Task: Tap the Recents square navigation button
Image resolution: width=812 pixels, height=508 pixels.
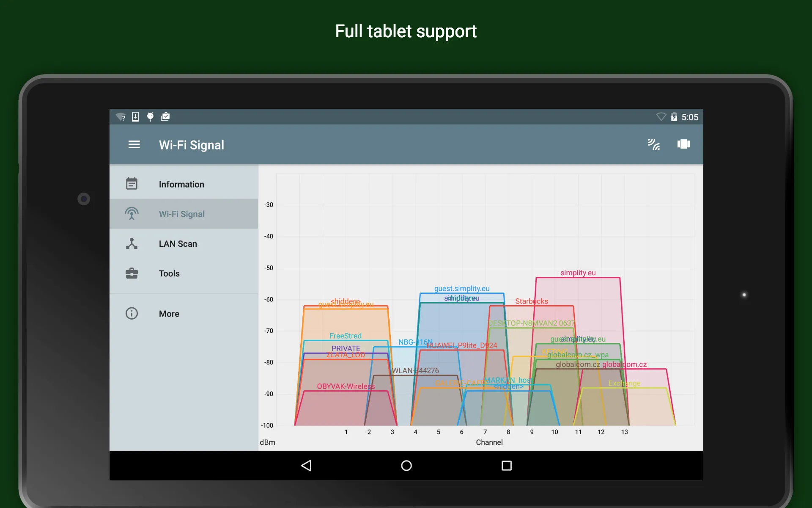Action: click(506, 466)
